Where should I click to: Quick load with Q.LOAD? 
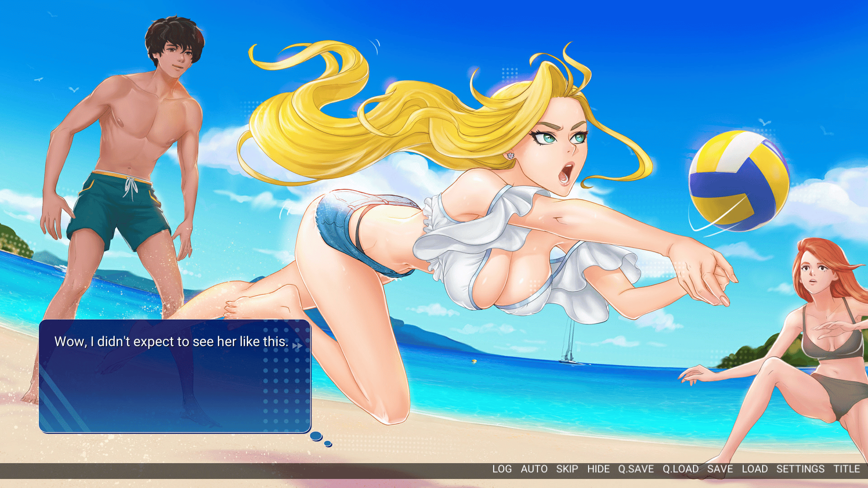point(680,469)
